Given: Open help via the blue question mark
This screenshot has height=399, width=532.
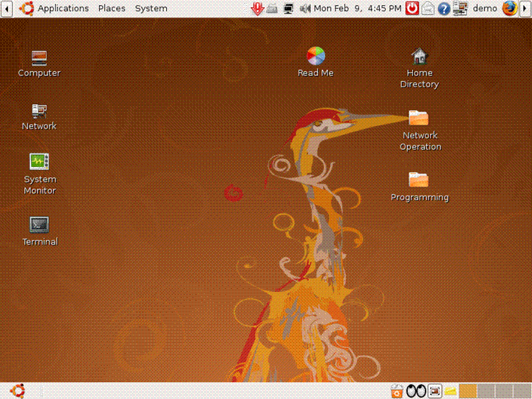Looking at the screenshot, I should pyautogui.click(x=444, y=8).
